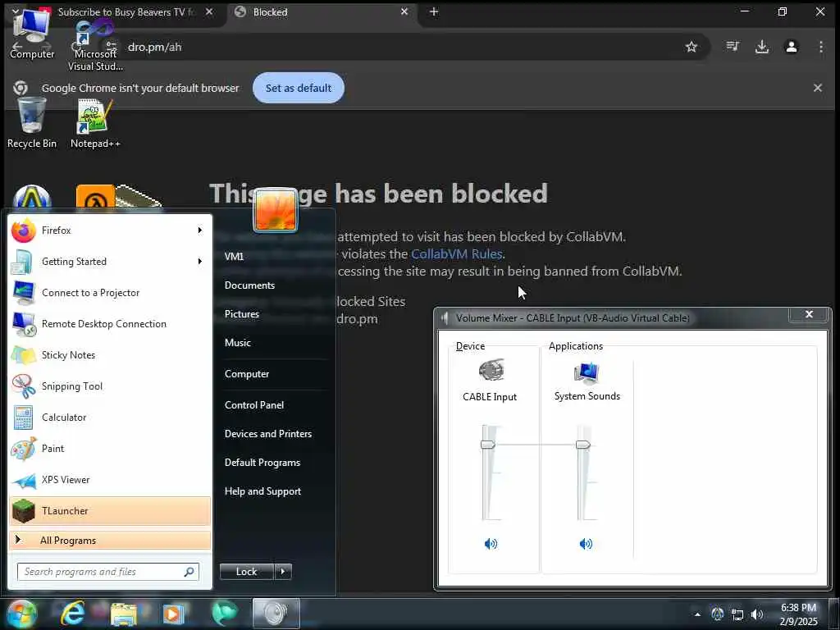Viewport: 840px width, 630px height.
Task: Click the network tray icon
Action: point(737,614)
